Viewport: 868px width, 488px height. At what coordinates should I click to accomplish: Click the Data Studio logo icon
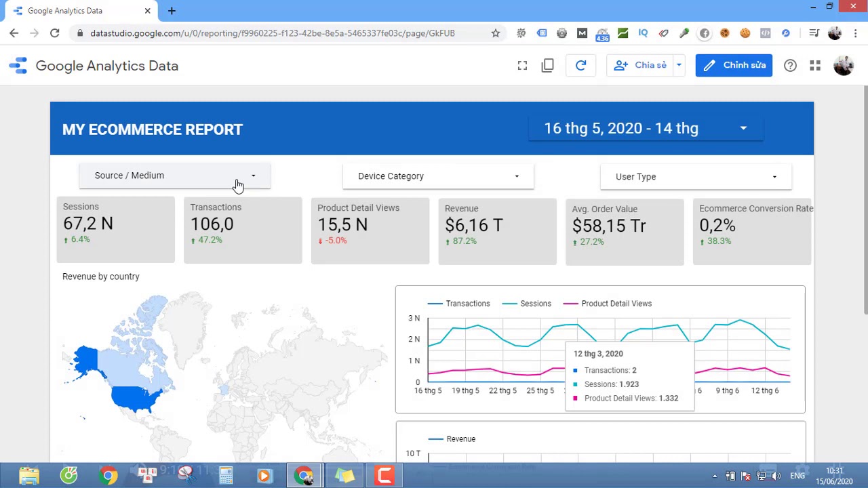click(x=18, y=66)
